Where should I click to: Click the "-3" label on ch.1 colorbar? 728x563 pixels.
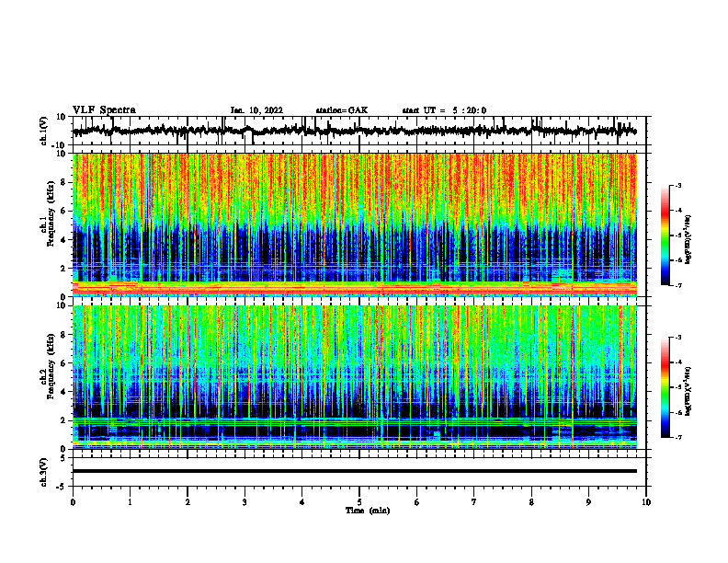point(677,186)
